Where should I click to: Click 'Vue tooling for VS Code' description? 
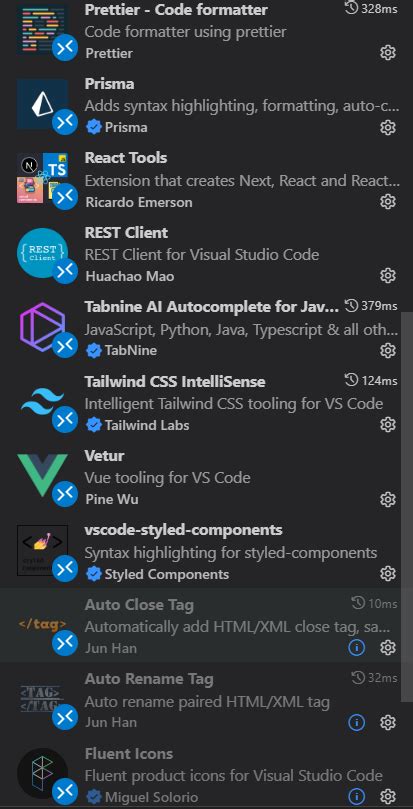(167, 477)
